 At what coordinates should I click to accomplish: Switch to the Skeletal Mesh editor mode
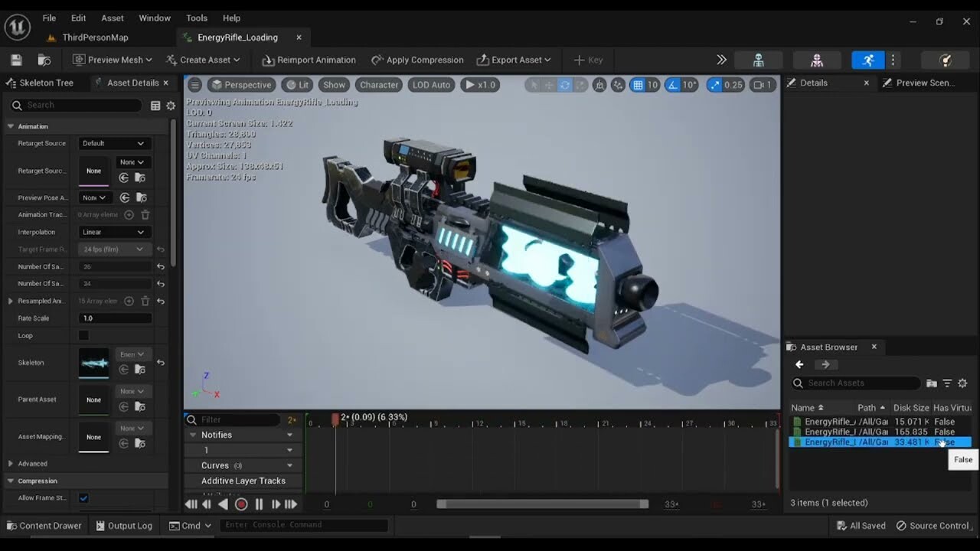coord(817,60)
